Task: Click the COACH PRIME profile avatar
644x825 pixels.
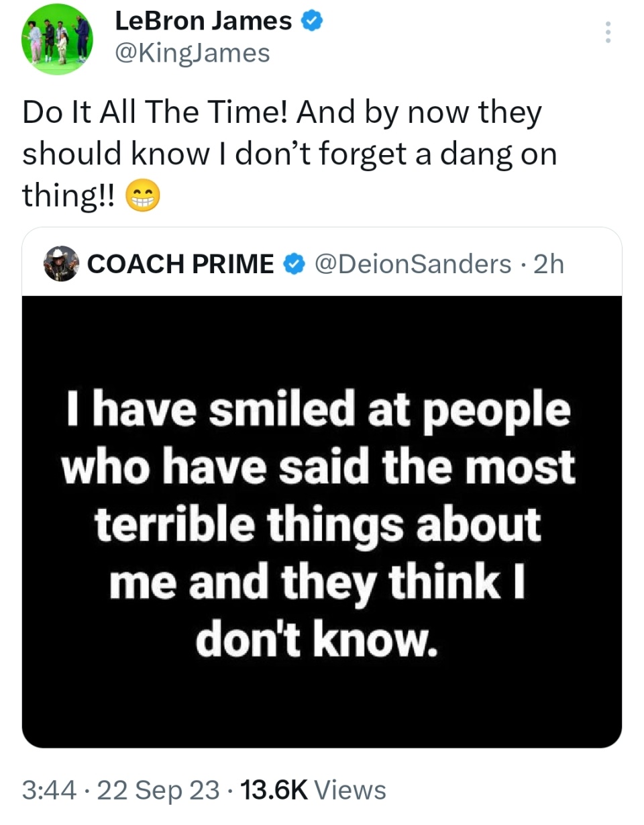Action: coord(61,263)
